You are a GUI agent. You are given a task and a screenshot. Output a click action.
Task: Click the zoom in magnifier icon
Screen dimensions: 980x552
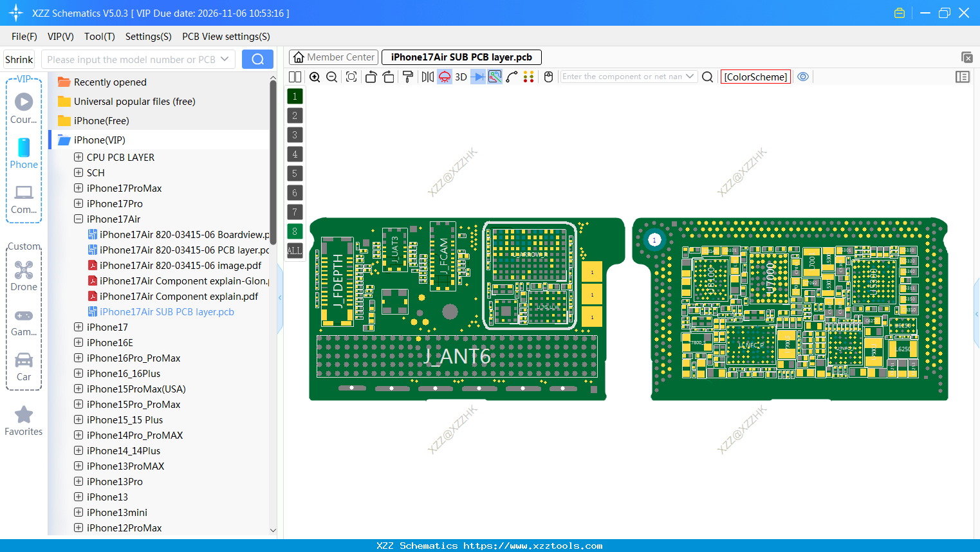[315, 77]
